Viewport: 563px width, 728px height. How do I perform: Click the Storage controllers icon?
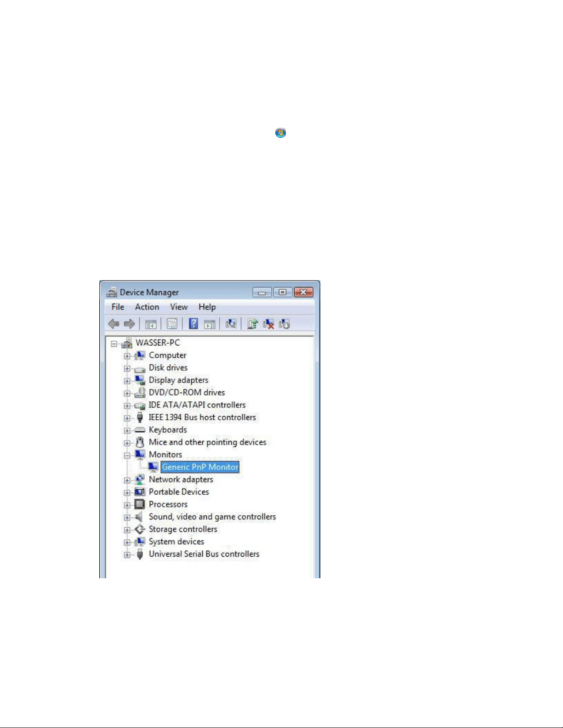click(140, 529)
